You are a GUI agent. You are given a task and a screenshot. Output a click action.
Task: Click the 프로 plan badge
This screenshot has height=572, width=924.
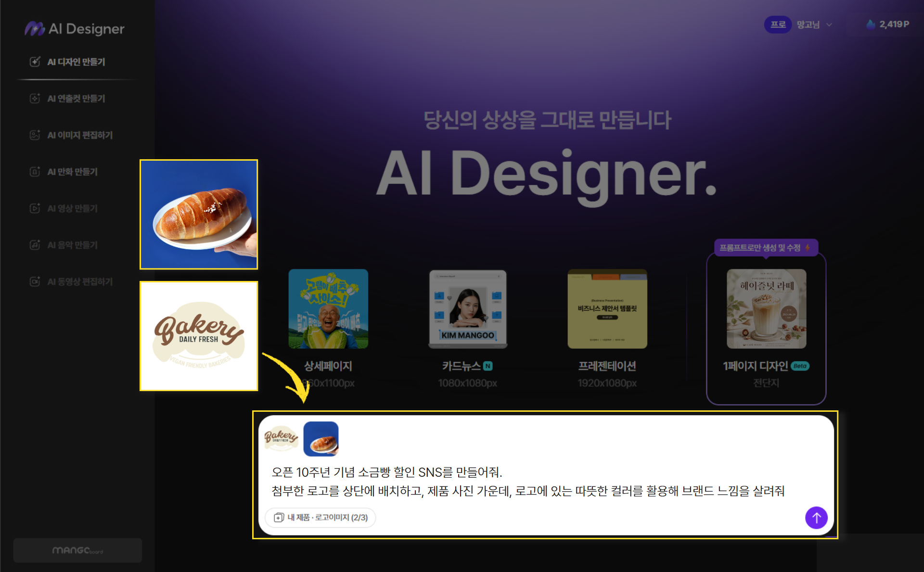778,25
